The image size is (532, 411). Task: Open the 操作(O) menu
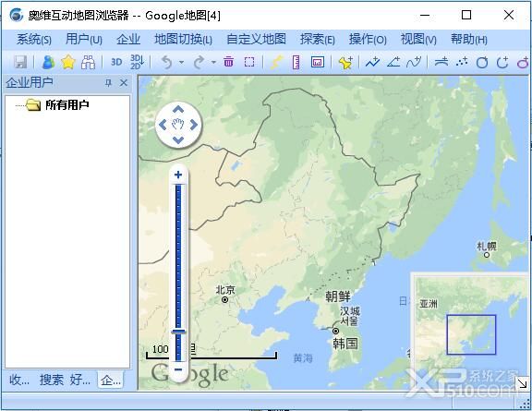[x=368, y=40]
